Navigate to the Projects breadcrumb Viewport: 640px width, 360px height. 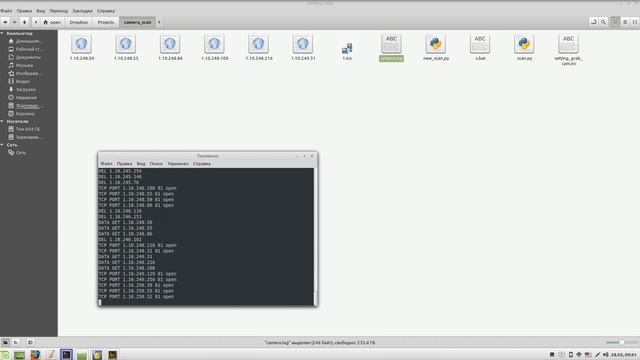click(x=106, y=22)
